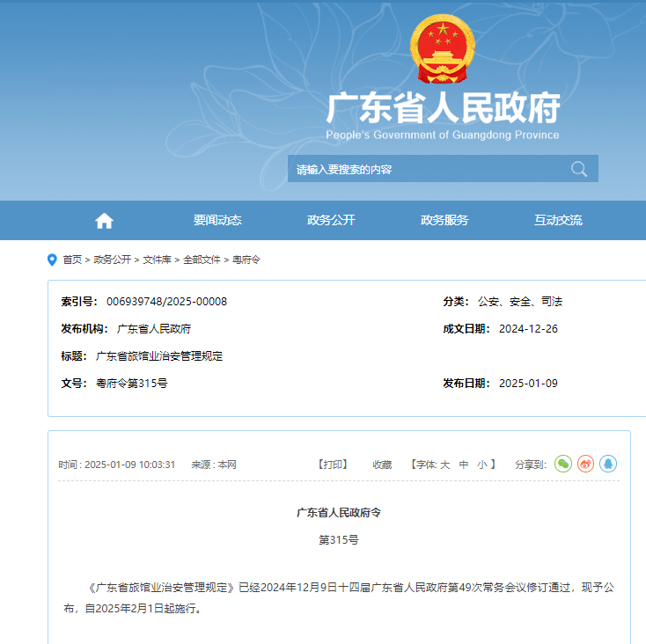Viewport: 646px width, 644px height.
Task: Click the national emblem logo
Action: (442, 49)
